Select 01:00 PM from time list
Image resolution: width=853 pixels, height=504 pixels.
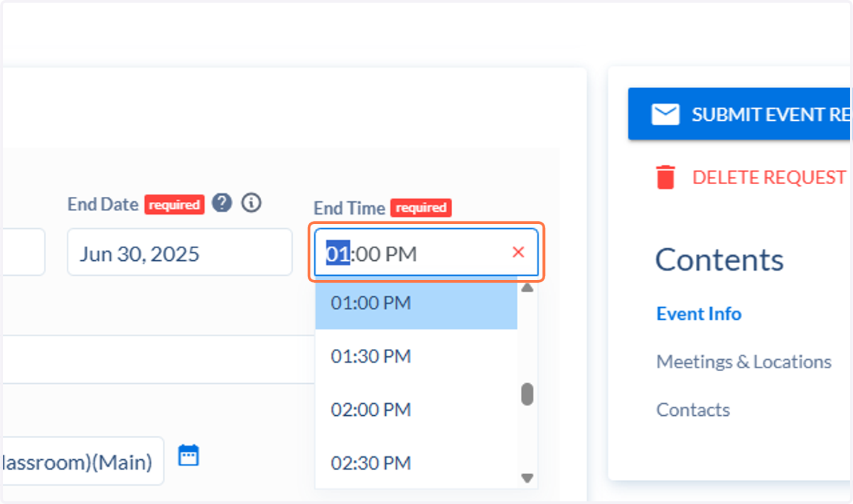416,304
